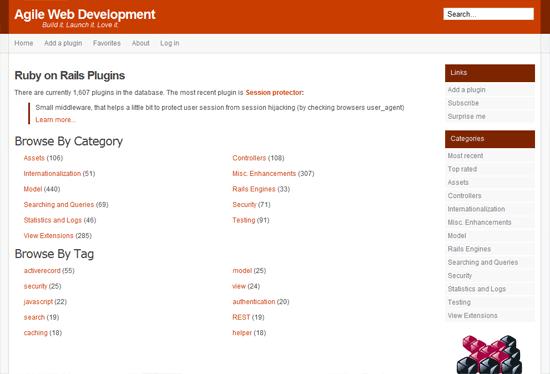Browse the Assets (106) category
The height and width of the screenshot is (374, 550).
(34, 158)
